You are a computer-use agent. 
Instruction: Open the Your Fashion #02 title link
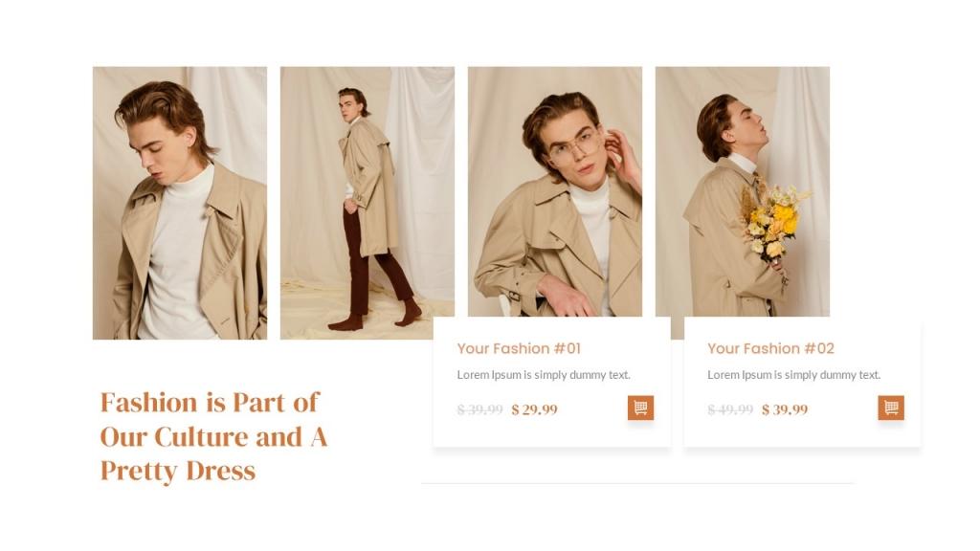770,348
